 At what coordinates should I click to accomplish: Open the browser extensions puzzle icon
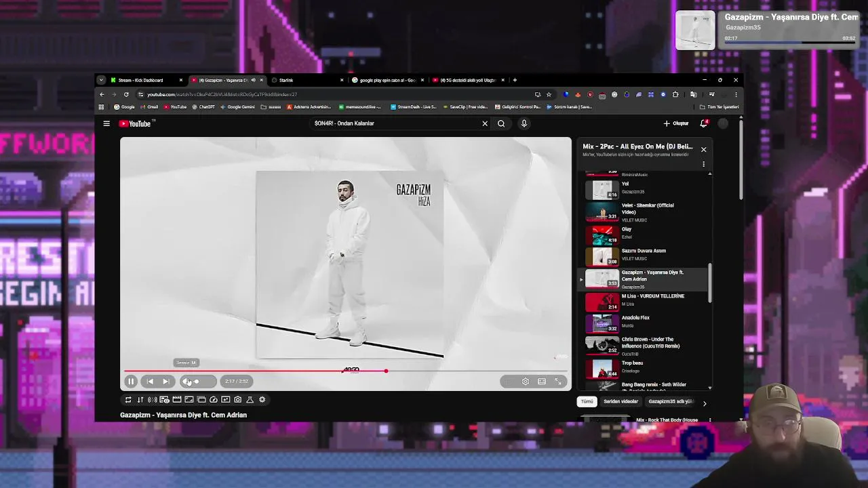pos(675,94)
